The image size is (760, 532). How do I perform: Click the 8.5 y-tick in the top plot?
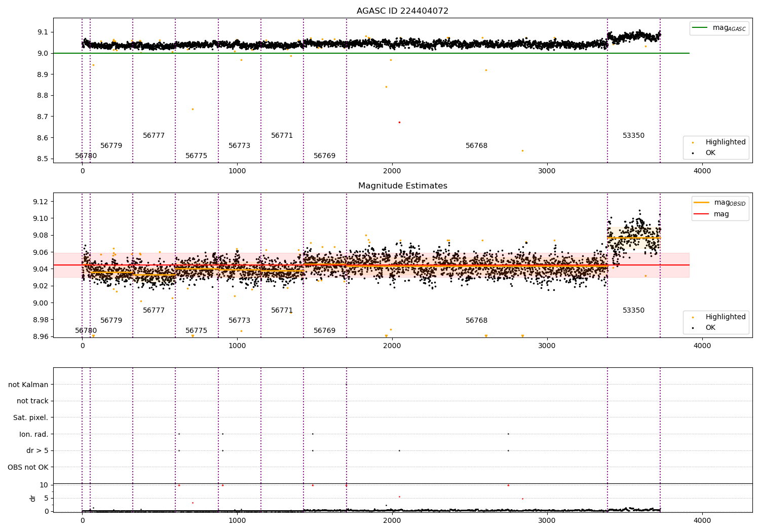(x=43, y=159)
